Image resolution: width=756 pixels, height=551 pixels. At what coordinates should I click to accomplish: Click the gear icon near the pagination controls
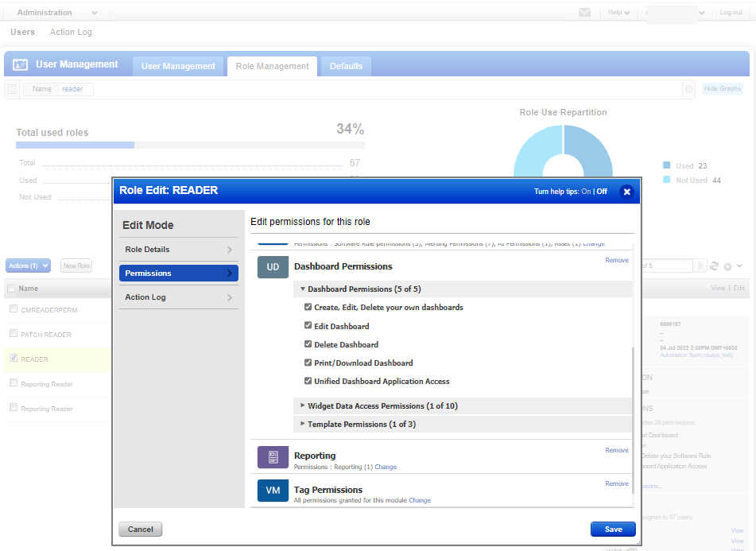tap(727, 266)
